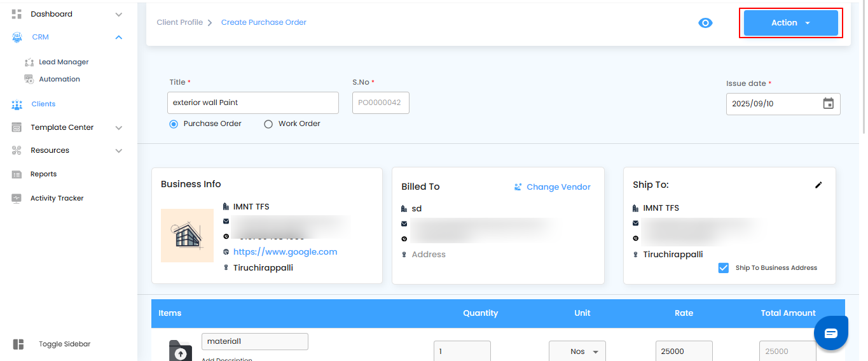Click the pencil edit icon in Ship To
Screen dimensions: 868x361
[x=818, y=185]
